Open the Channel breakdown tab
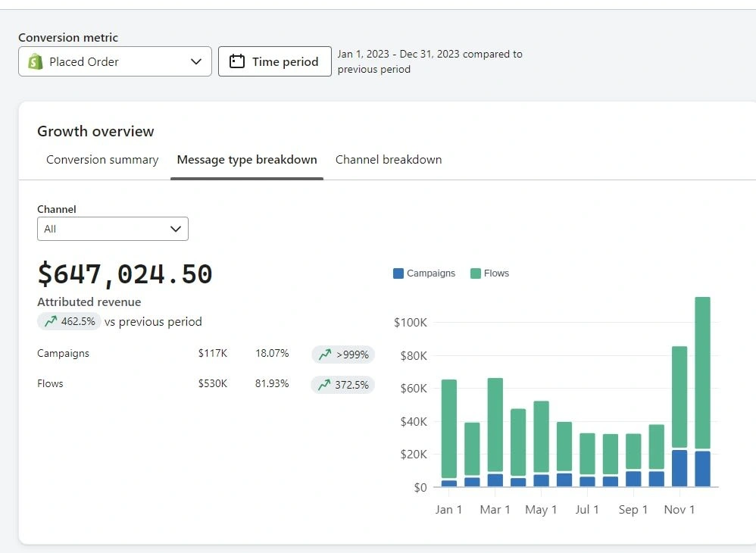The height and width of the screenshot is (553, 756). (x=389, y=160)
